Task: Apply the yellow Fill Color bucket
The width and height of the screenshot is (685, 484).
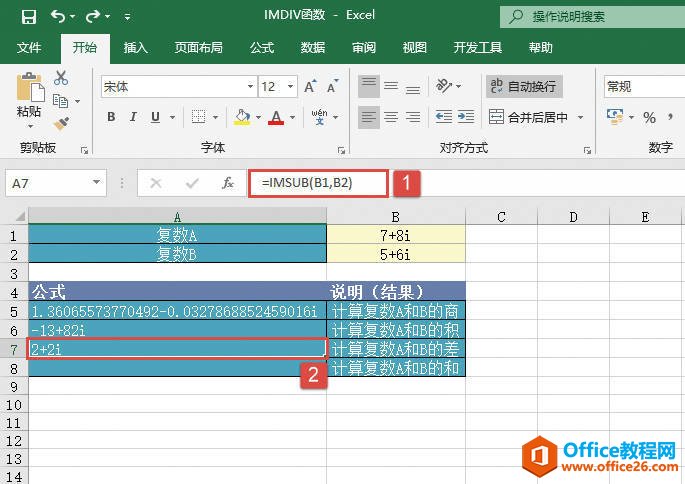Action: tap(242, 117)
